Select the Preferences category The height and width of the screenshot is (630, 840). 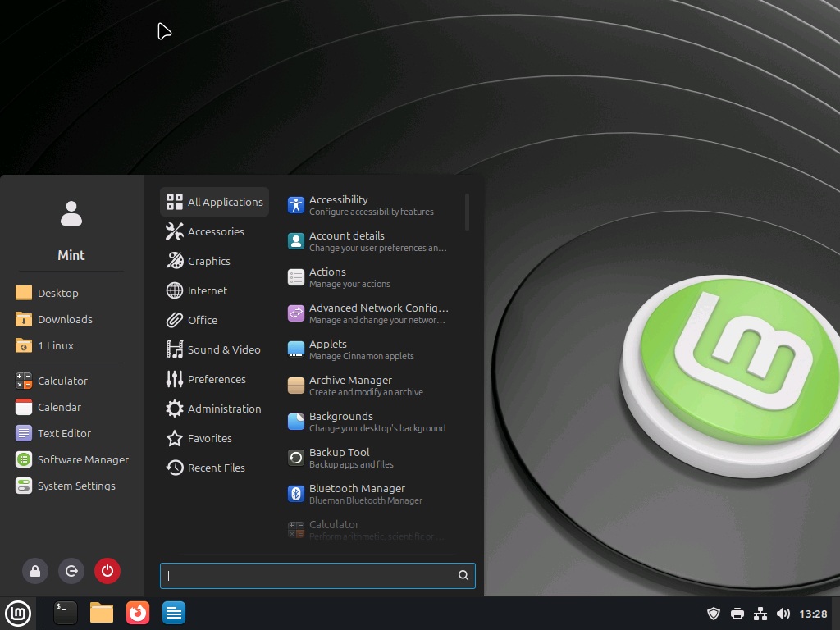coord(214,379)
